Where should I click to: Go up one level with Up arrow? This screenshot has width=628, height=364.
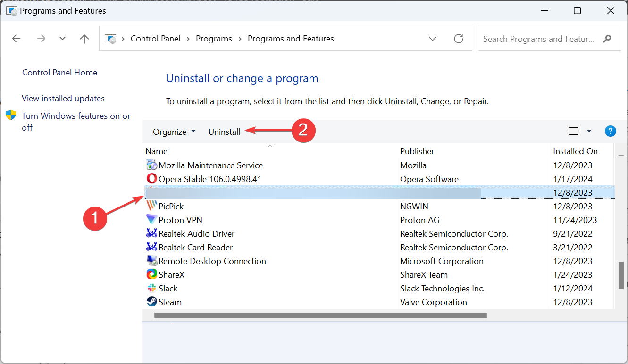84,39
